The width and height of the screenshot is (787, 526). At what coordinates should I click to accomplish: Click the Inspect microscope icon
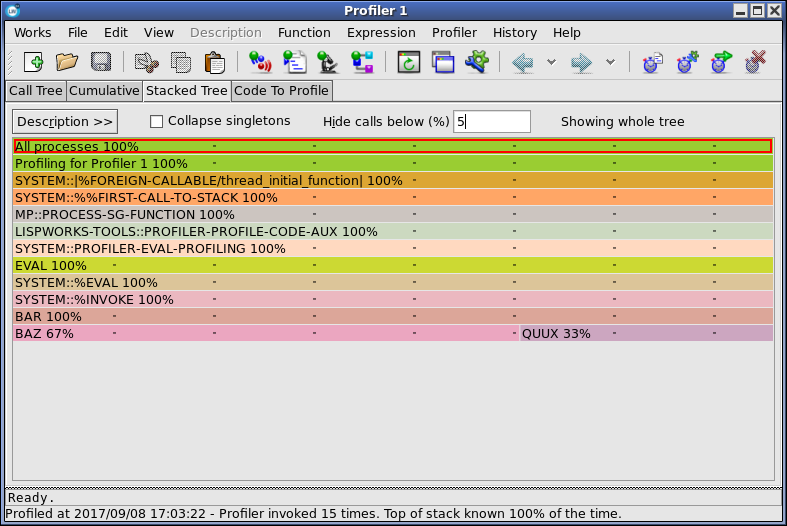point(328,63)
